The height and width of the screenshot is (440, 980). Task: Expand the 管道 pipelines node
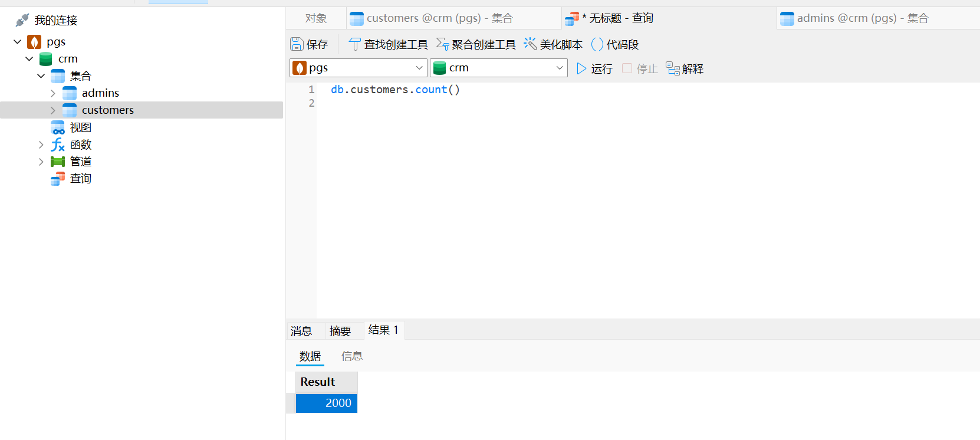pyautogui.click(x=41, y=162)
